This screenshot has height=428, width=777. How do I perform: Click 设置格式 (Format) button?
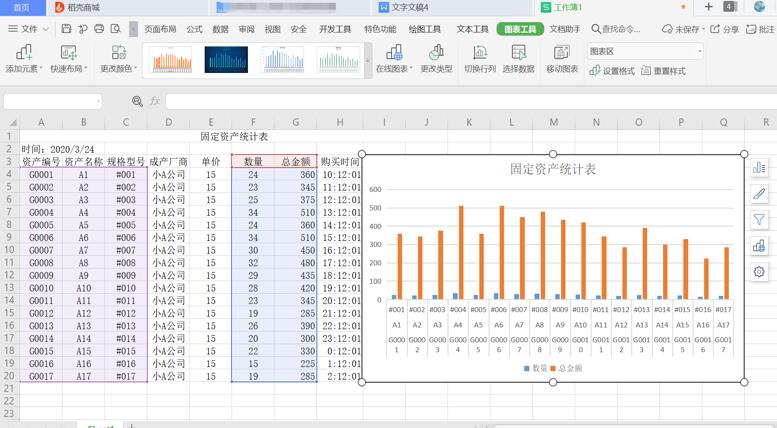[x=612, y=71]
